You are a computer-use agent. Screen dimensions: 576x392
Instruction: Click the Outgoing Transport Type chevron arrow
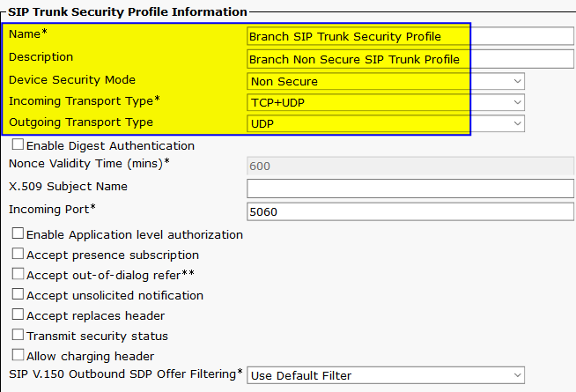point(517,123)
